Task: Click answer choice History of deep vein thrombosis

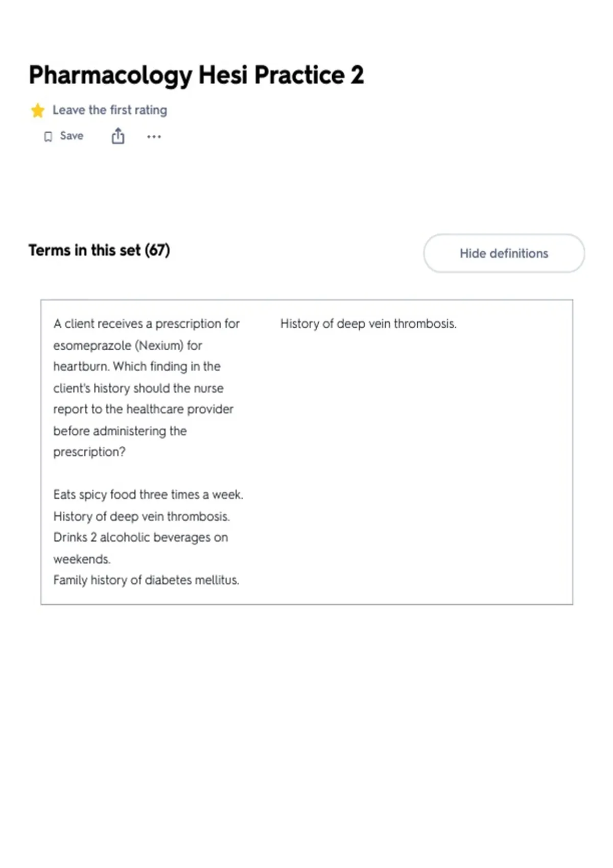Action: (142, 516)
